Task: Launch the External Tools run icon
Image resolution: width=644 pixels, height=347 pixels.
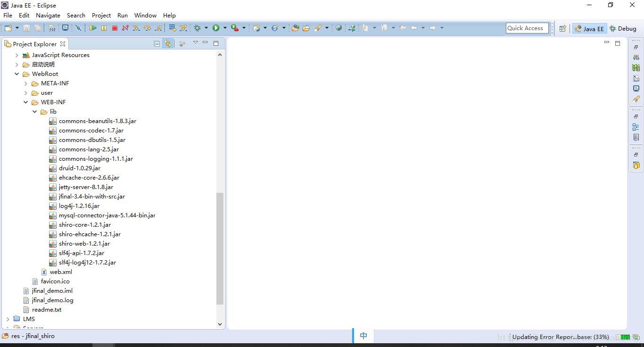Action: [234, 28]
